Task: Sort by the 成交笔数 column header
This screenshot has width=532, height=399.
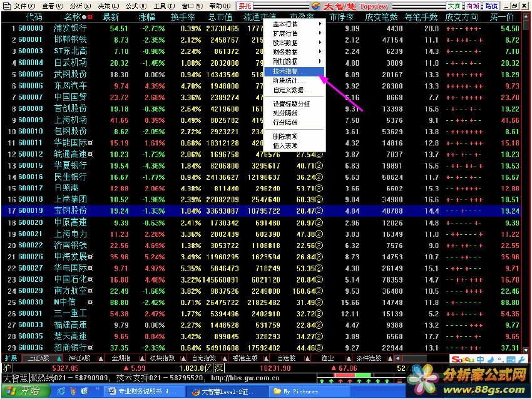Action: coord(381,17)
